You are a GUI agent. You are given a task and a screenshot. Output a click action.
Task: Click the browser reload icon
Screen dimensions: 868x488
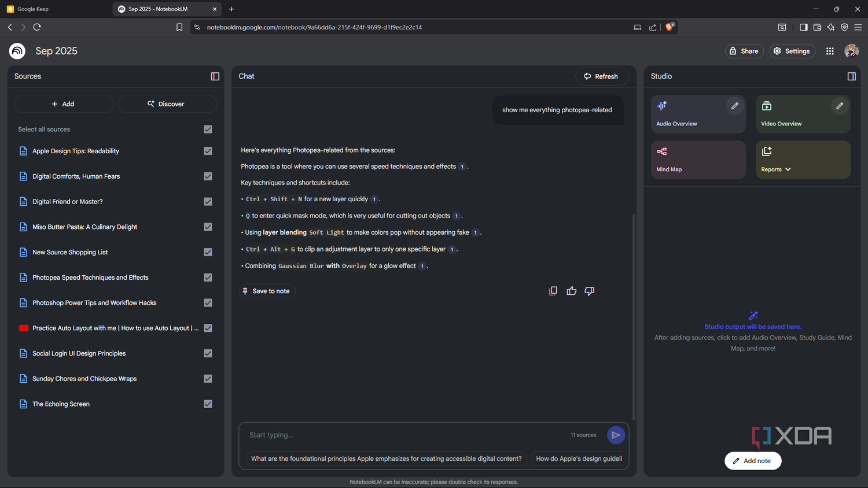pyautogui.click(x=37, y=27)
